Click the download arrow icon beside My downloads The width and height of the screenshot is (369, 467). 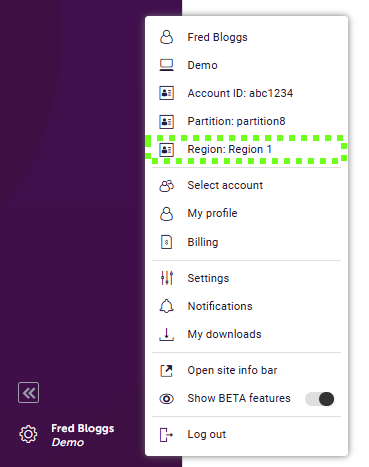(x=166, y=334)
